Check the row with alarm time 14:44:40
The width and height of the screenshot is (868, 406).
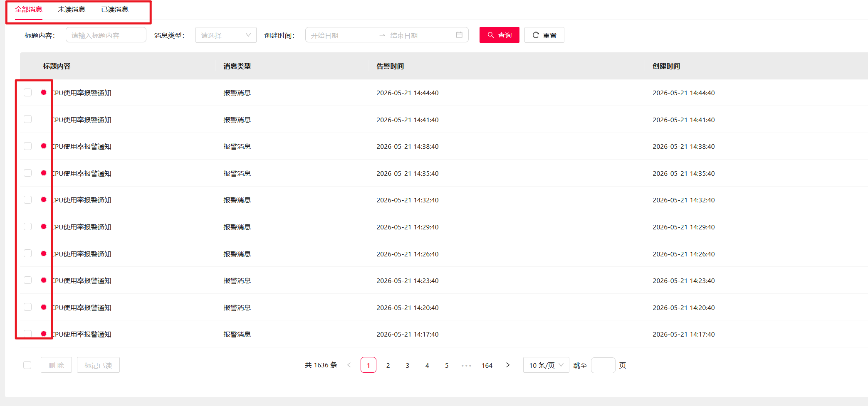point(28,92)
